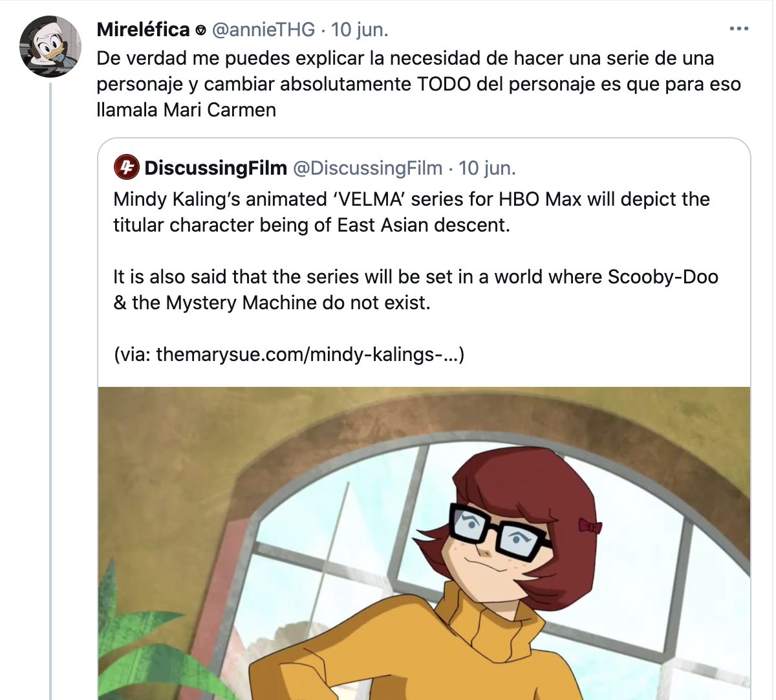Click quoted text about Scooby-Doo and Mystery Machine
This screenshot has height=700, width=776.
415,289
